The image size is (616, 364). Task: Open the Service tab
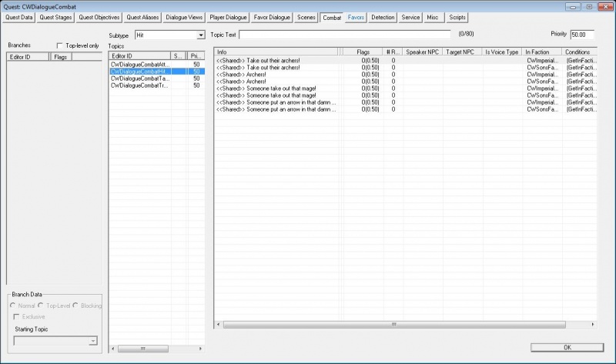[410, 17]
